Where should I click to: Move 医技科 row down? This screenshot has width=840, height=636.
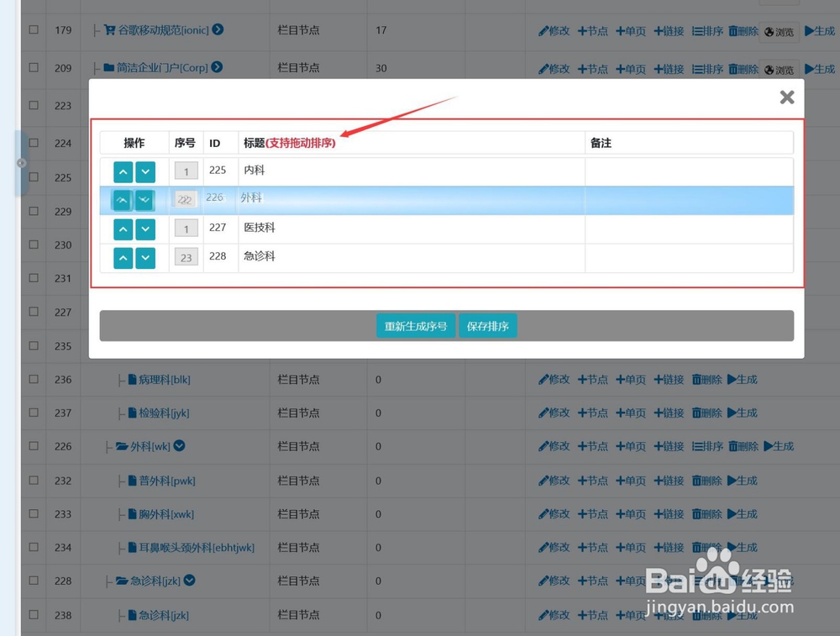(145, 229)
